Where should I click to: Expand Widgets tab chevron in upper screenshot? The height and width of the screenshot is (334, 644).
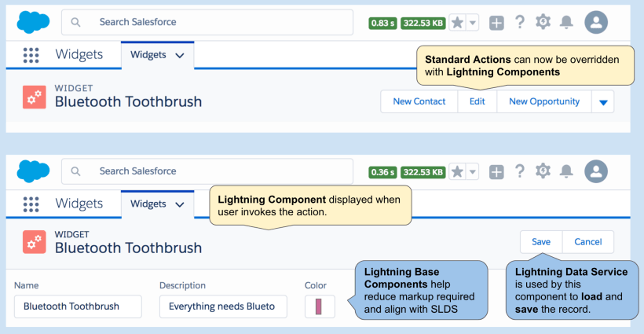point(180,56)
